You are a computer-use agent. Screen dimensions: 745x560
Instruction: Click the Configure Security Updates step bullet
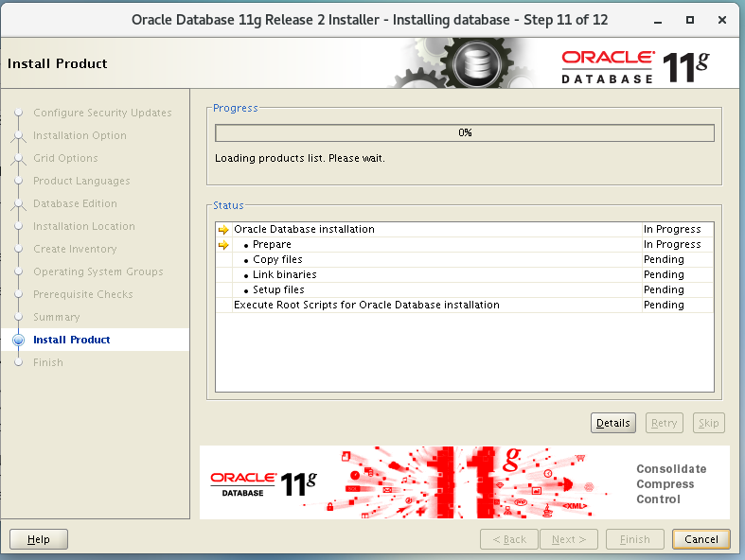19,113
